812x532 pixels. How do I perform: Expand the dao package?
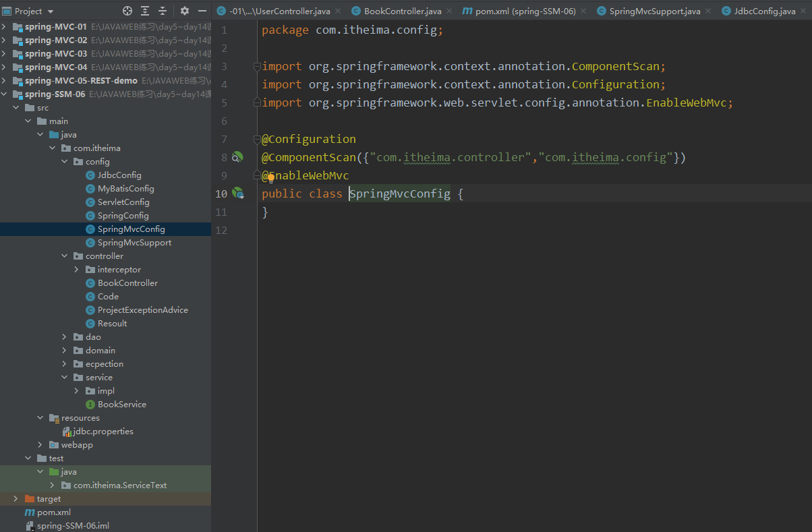coord(65,337)
